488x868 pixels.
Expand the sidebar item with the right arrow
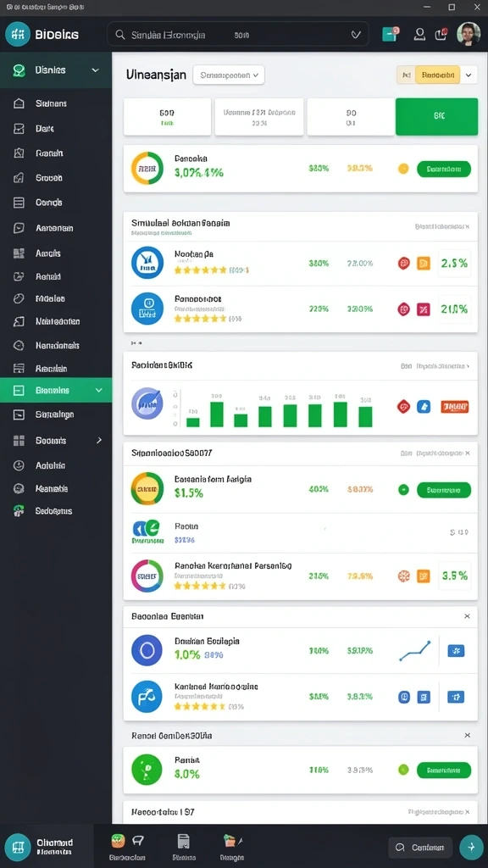tap(55, 441)
